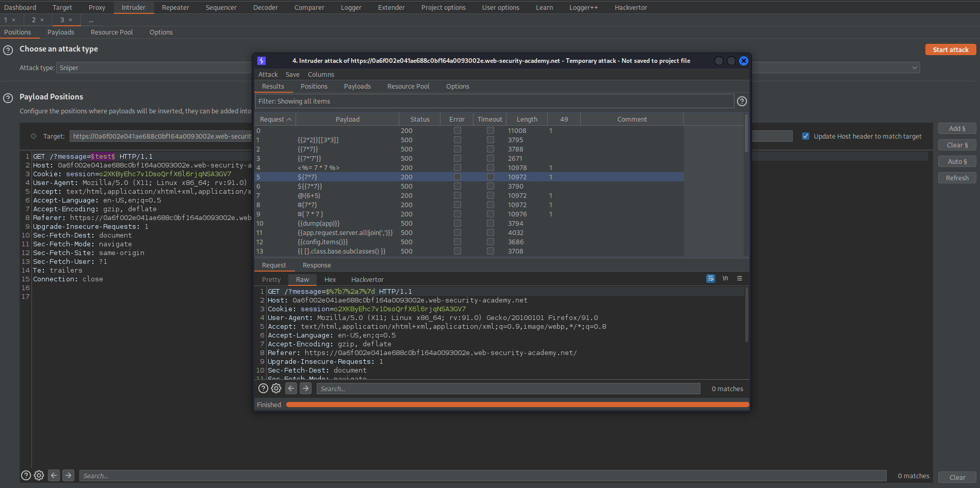Open new Intruder tab via ellipsis
980x488 pixels.
click(91, 20)
